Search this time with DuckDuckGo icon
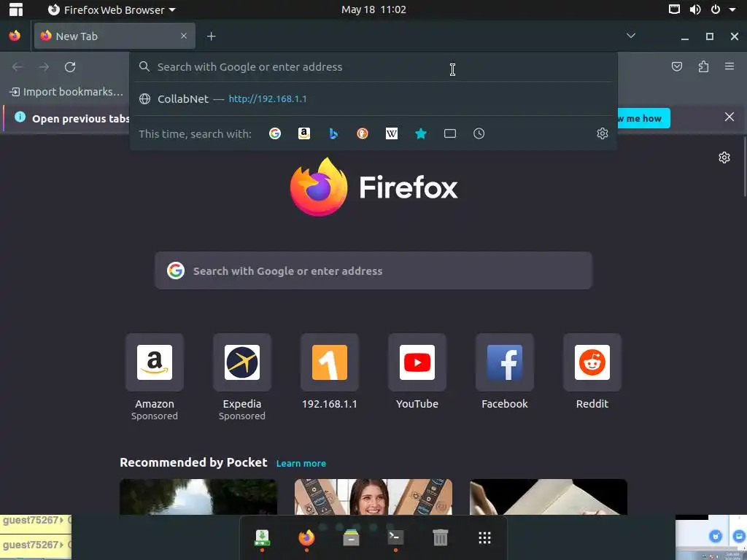The image size is (747, 560). click(x=363, y=134)
